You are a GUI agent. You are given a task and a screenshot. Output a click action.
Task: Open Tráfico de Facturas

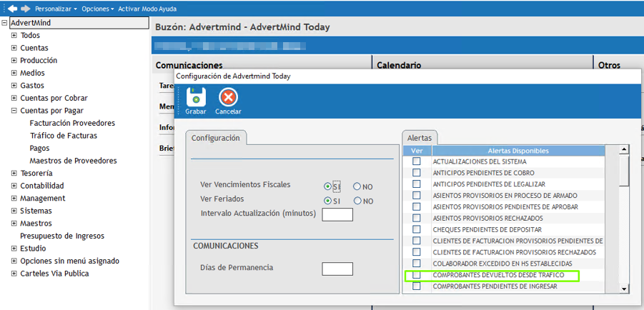(64, 136)
